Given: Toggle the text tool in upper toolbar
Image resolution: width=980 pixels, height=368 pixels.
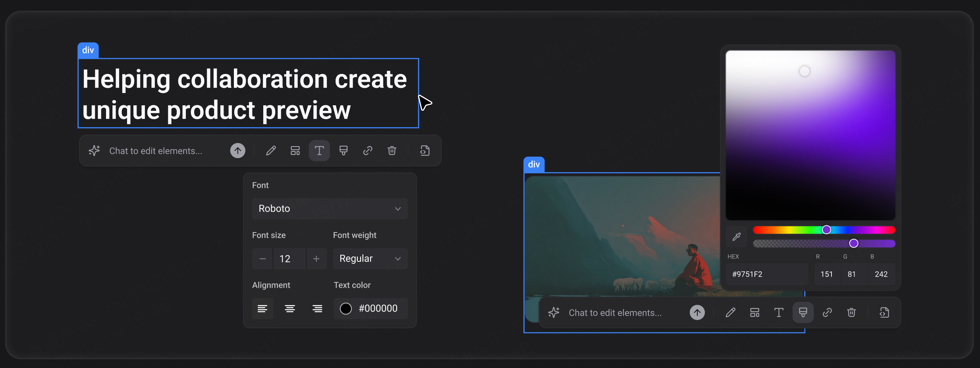Looking at the screenshot, I should [x=319, y=151].
